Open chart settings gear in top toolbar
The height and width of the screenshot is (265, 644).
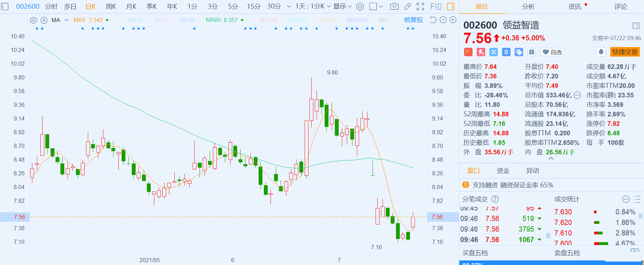[x=360, y=6]
